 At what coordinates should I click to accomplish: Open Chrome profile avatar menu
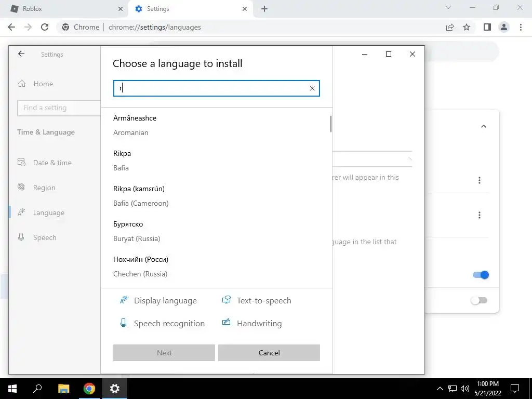(504, 27)
